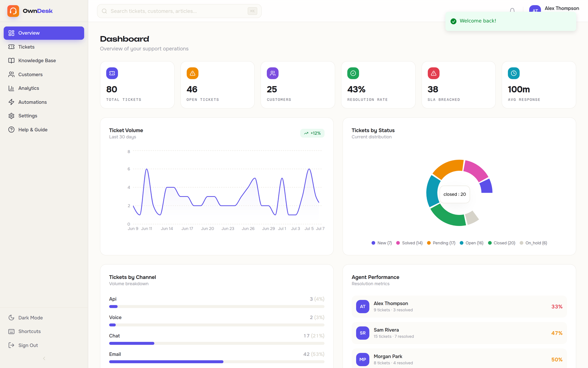Go to Tickets in the sidebar
588x368 pixels.
[44, 47]
